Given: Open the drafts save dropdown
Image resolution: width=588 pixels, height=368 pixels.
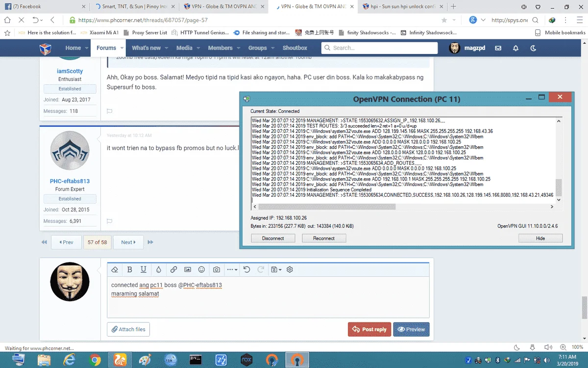Looking at the screenshot, I should (x=276, y=269).
